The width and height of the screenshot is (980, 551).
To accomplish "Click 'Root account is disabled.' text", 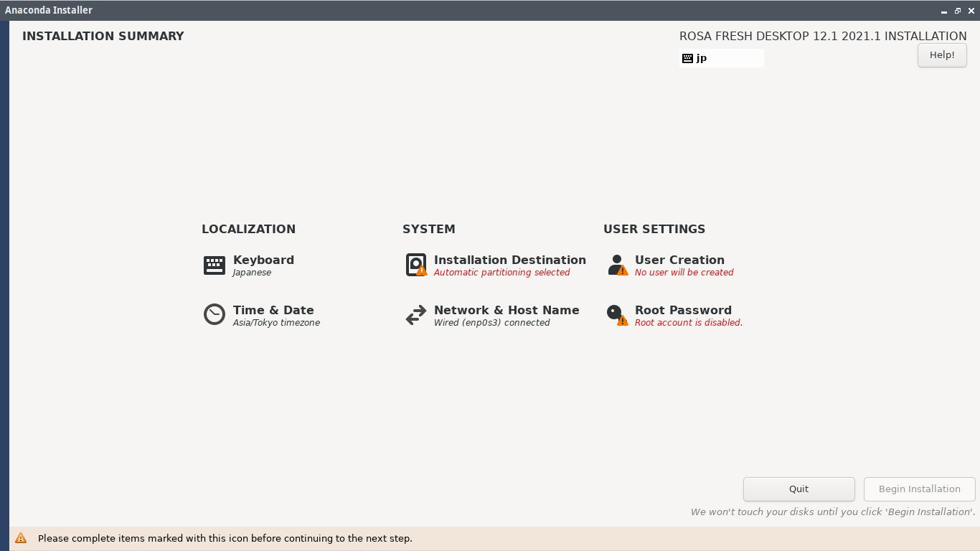I will click(689, 323).
